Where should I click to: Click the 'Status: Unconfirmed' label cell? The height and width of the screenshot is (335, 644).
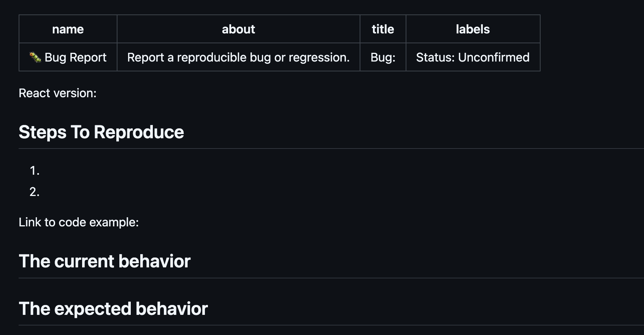[x=473, y=57]
